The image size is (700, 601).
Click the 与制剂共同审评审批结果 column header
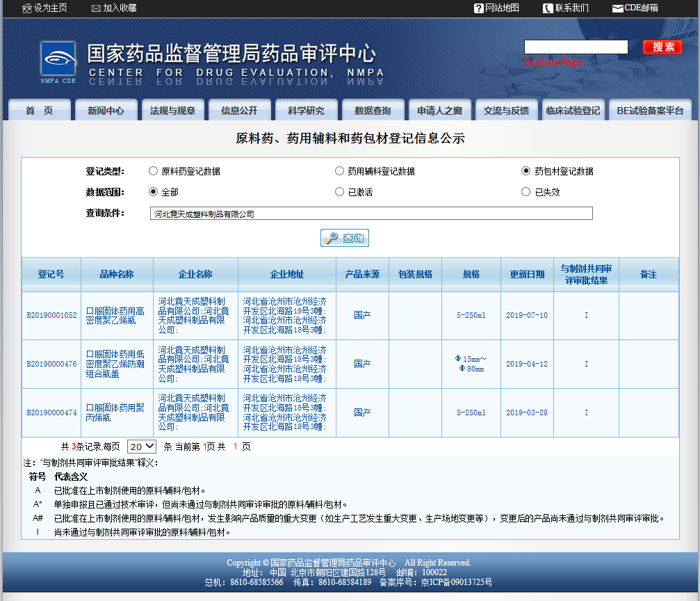(x=586, y=274)
